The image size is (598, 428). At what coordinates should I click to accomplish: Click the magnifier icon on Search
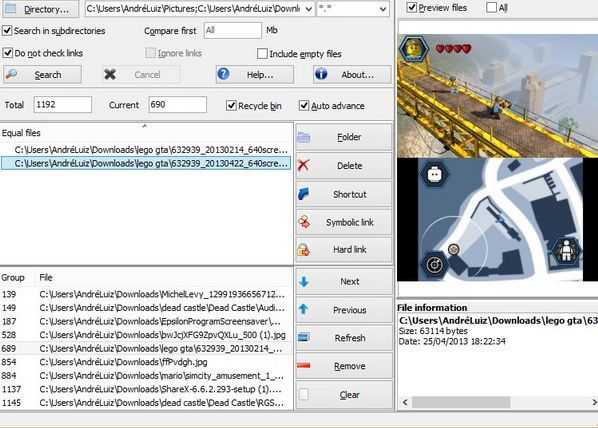tap(11, 74)
